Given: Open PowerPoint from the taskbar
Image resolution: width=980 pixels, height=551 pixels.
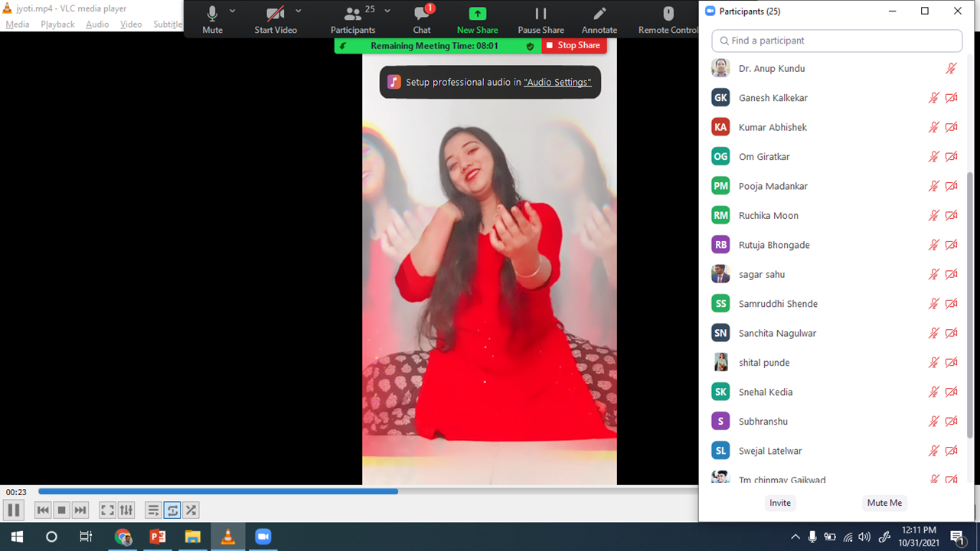Looking at the screenshot, I should click(x=158, y=536).
